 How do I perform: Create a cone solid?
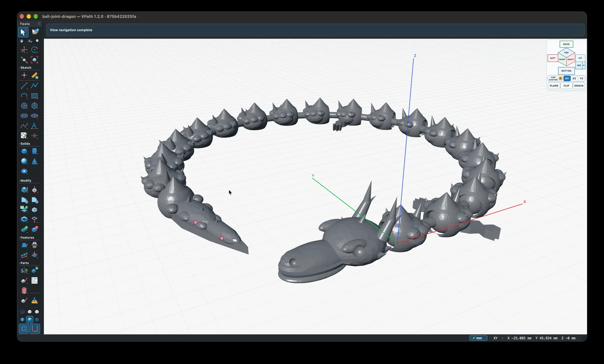34,161
